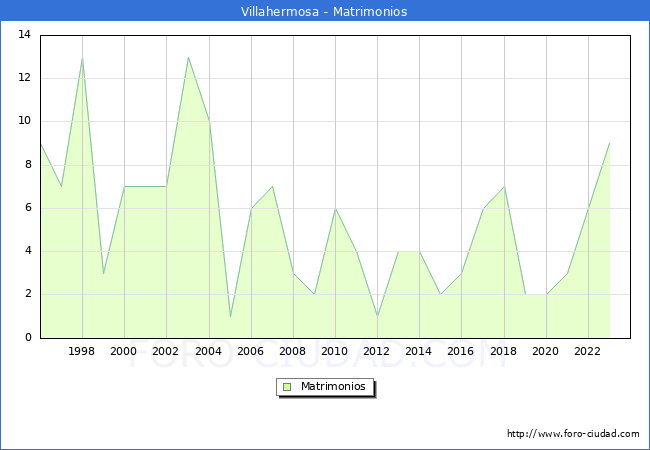
Task: Click the x-axis label 2008
Action: point(293,351)
